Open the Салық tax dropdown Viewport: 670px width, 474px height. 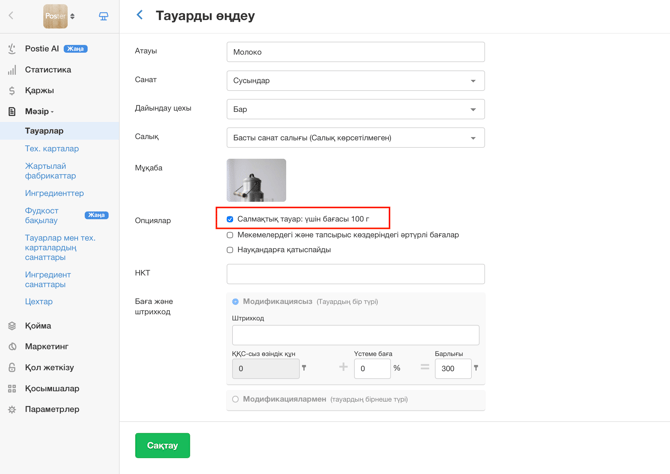(x=356, y=138)
